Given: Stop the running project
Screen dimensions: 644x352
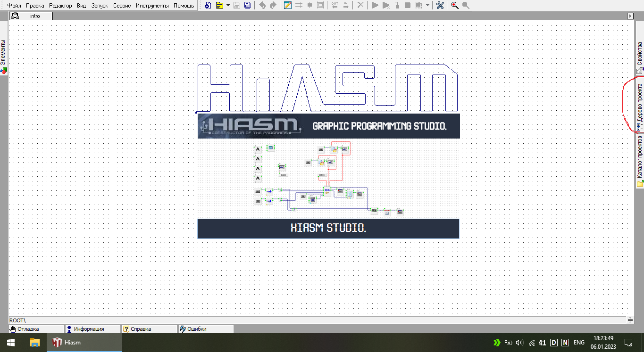Looking at the screenshot, I should [408, 6].
